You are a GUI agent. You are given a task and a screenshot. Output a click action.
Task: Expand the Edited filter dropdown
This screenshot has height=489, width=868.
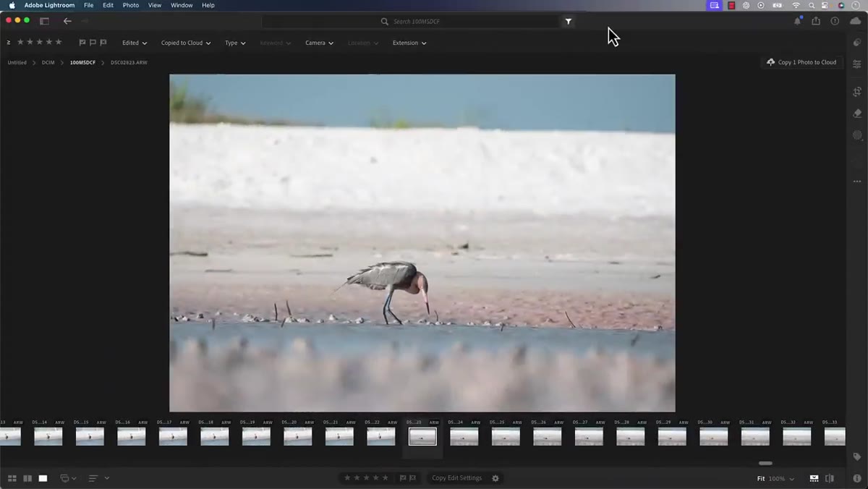point(135,43)
